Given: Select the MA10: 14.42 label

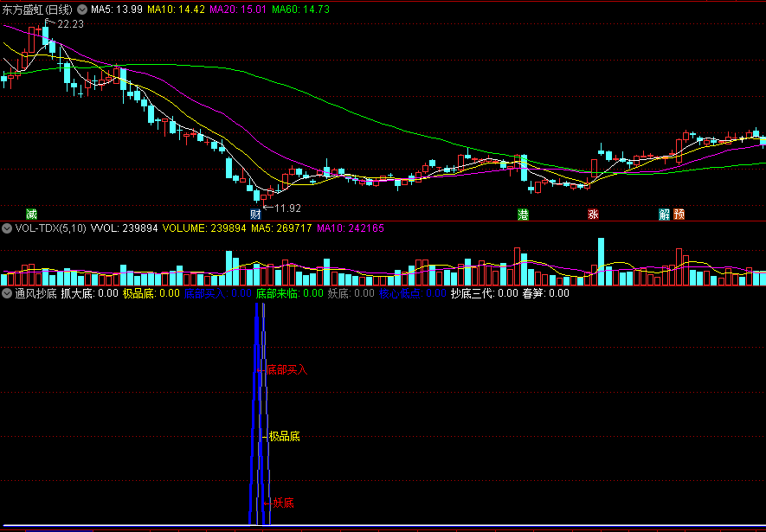Looking at the screenshot, I should pyautogui.click(x=176, y=10).
